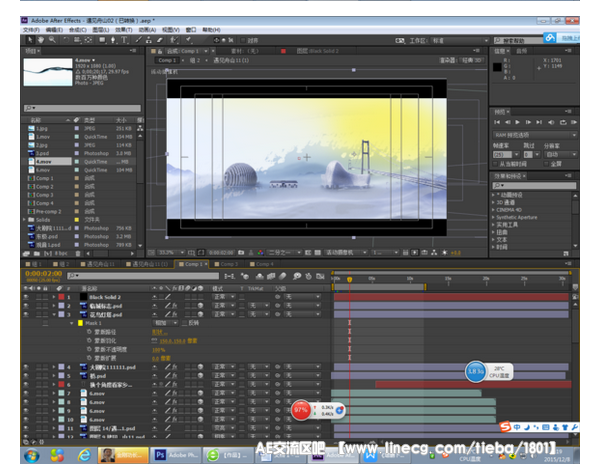Open RAM Preview Options dropdown
This screenshot has width=591, height=465.
click(x=534, y=135)
